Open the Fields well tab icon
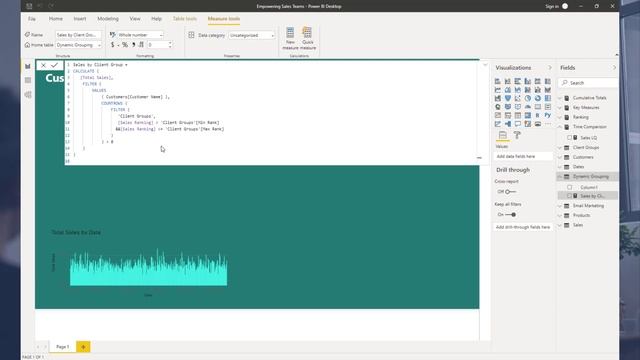Screen dimensions: 640x360 pos(502,135)
